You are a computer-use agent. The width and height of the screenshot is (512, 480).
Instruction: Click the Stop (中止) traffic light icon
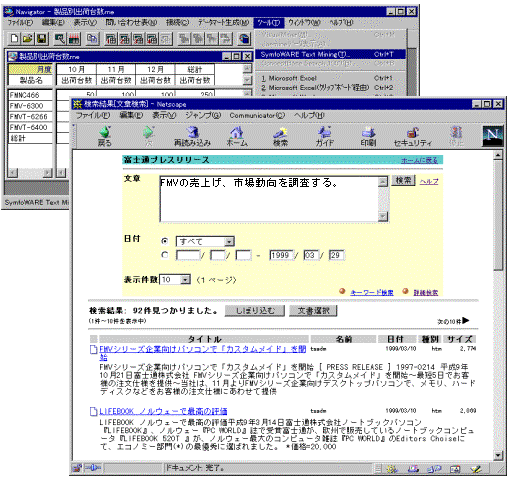(456, 136)
